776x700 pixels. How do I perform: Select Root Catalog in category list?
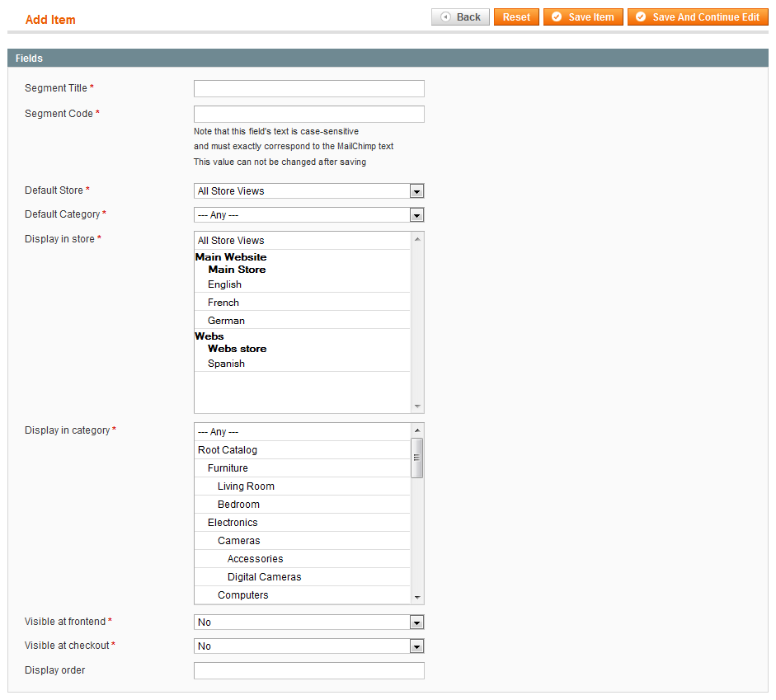(228, 450)
